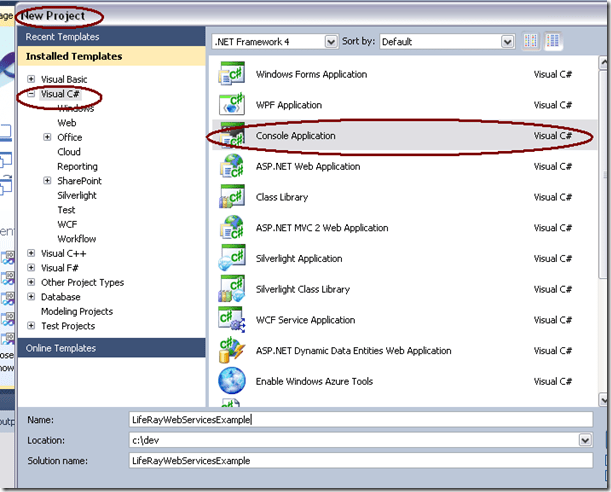This screenshot has width=611, height=492.
Task: Select the Silverlight Application template icon
Action: pyautogui.click(x=232, y=259)
